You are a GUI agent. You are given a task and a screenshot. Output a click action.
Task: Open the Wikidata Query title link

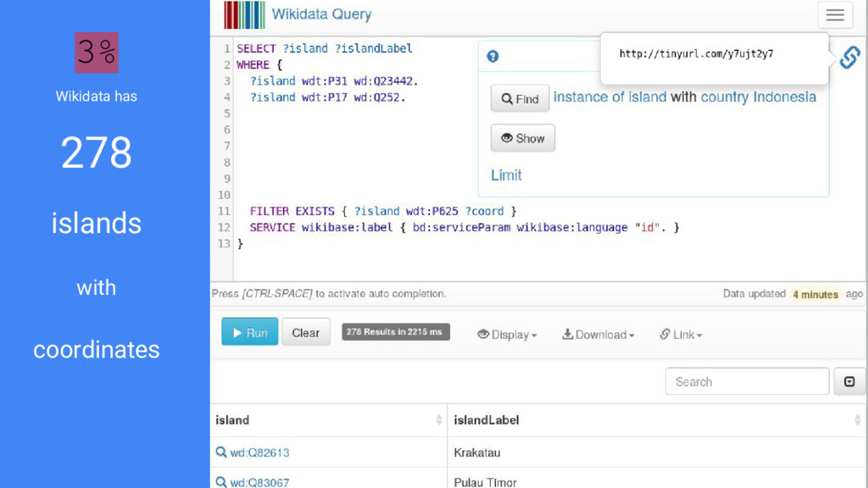pos(321,14)
